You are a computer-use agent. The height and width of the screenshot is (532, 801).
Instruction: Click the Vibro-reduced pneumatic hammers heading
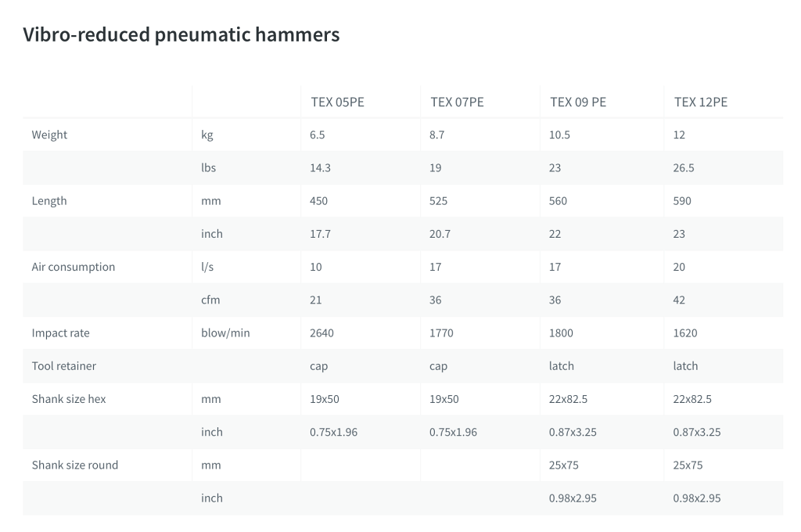[x=181, y=34]
